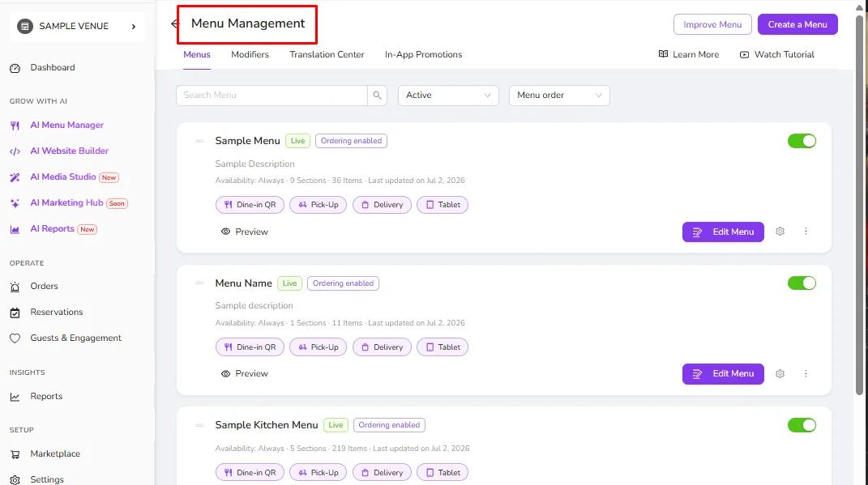The image size is (868, 485).
Task: Click the Guests & Engagement heart icon
Action: click(x=15, y=338)
